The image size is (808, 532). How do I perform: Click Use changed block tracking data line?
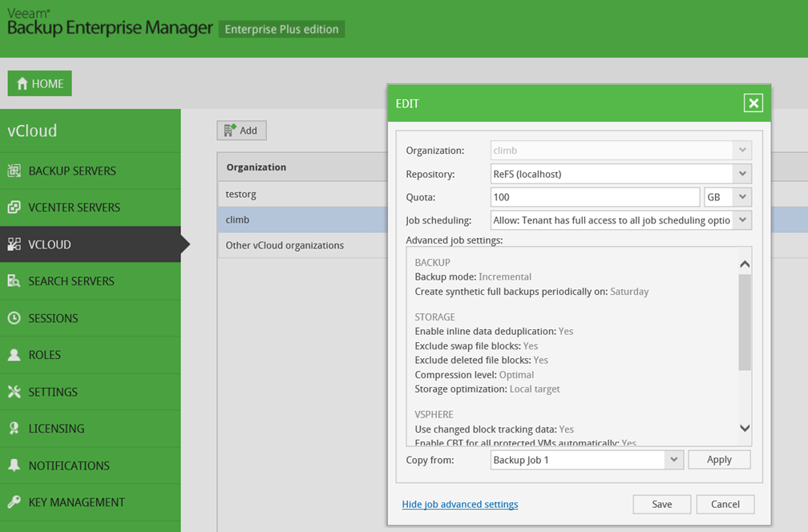coord(494,429)
